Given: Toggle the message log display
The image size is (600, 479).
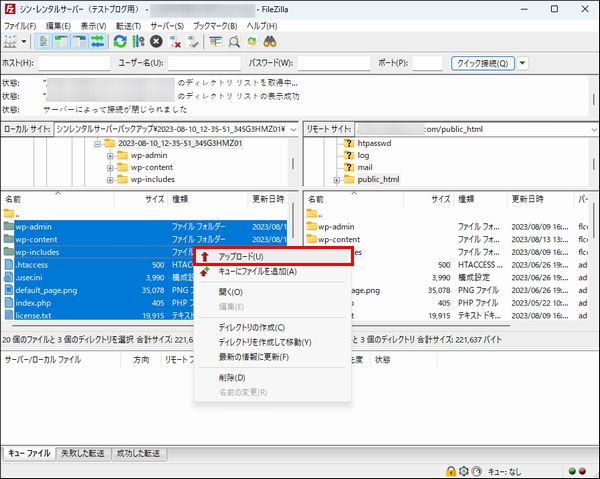Looking at the screenshot, I should (x=43, y=41).
